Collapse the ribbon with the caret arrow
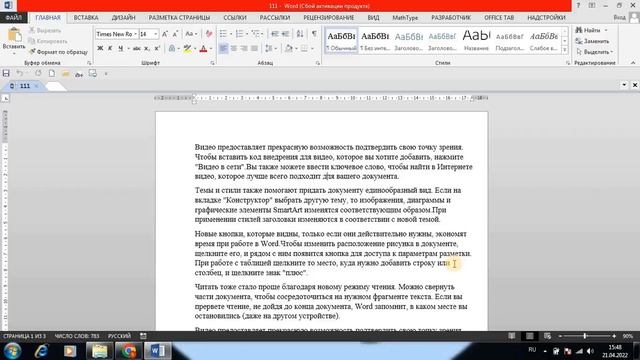Screen dimensions: 640x360 [633, 63]
